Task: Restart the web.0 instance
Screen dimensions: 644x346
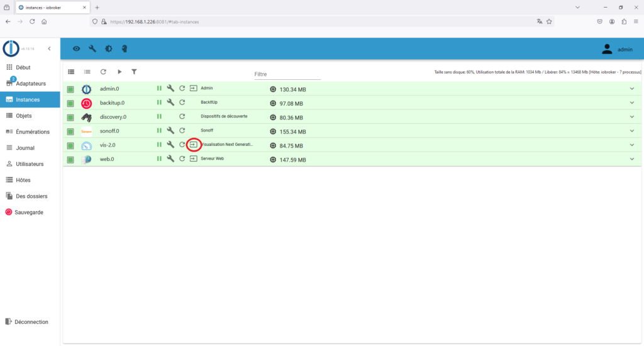Action: tap(182, 159)
